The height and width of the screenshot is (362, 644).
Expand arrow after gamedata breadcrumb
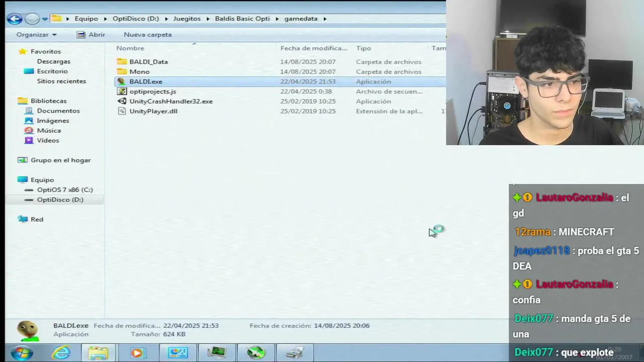click(325, 19)
